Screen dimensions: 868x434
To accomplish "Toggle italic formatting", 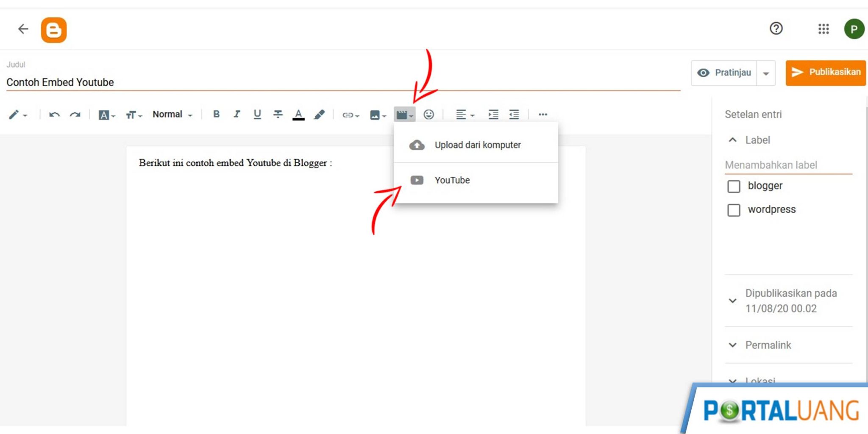I will click(x=236, y=114).
